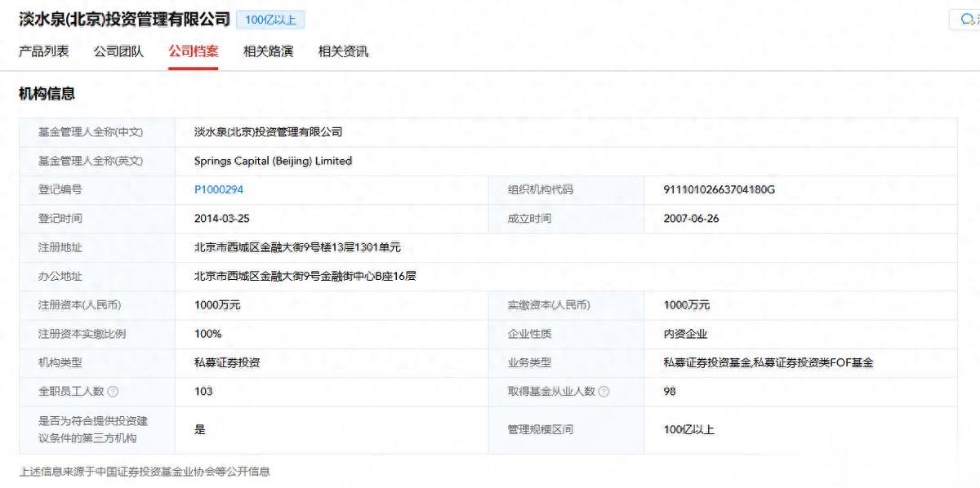Click certified staff count 98

(670, 392)
